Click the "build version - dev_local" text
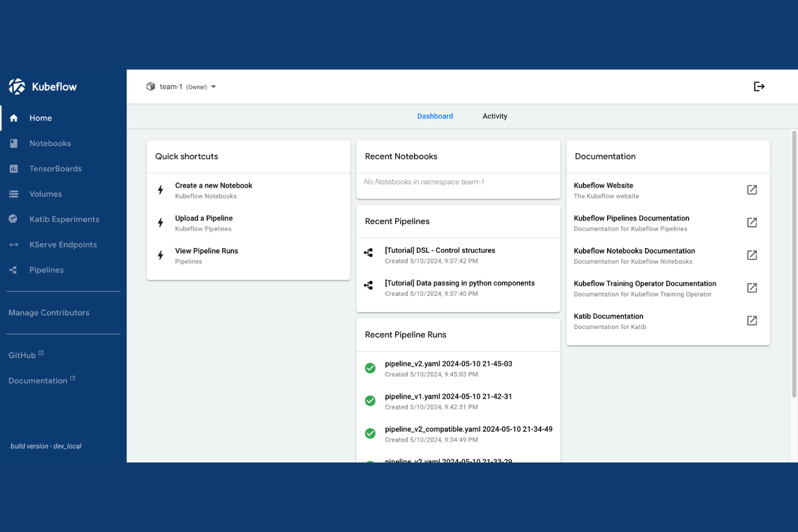Screen dimensions: 798x532 tap(46, 446)
